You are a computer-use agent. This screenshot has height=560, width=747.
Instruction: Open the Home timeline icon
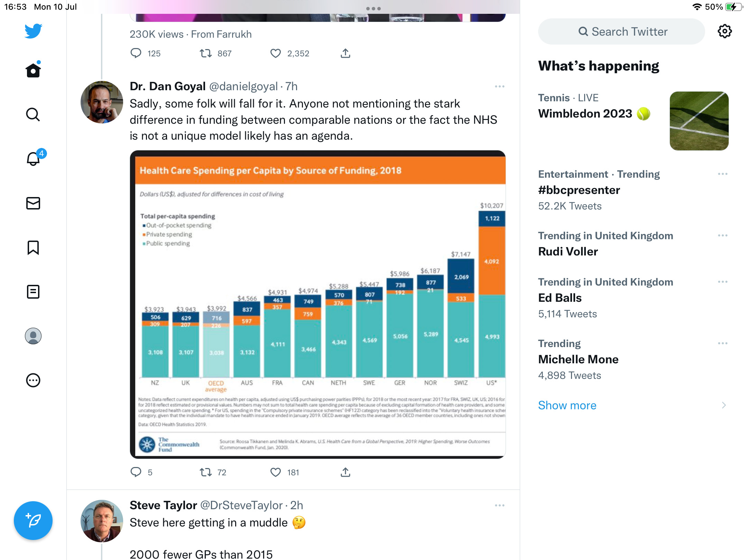tap(33, 70)
